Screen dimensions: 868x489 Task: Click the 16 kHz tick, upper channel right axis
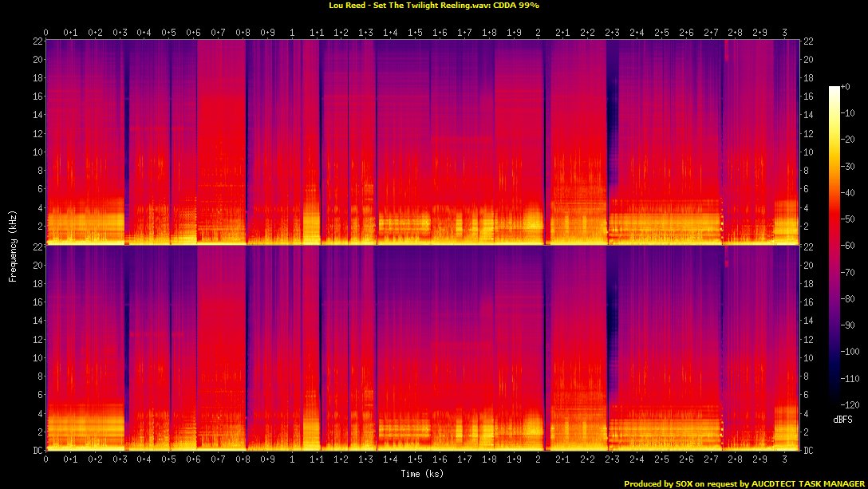click(808, 97)
